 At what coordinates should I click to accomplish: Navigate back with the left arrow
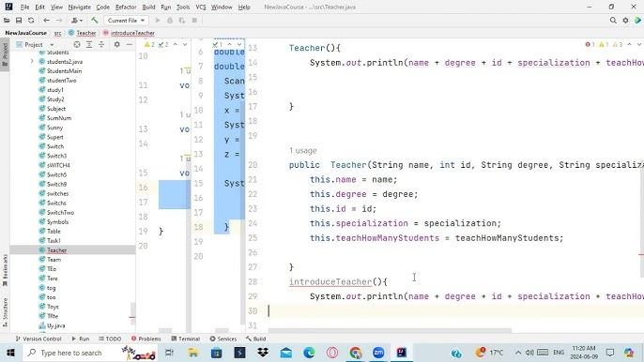point(46,20)
